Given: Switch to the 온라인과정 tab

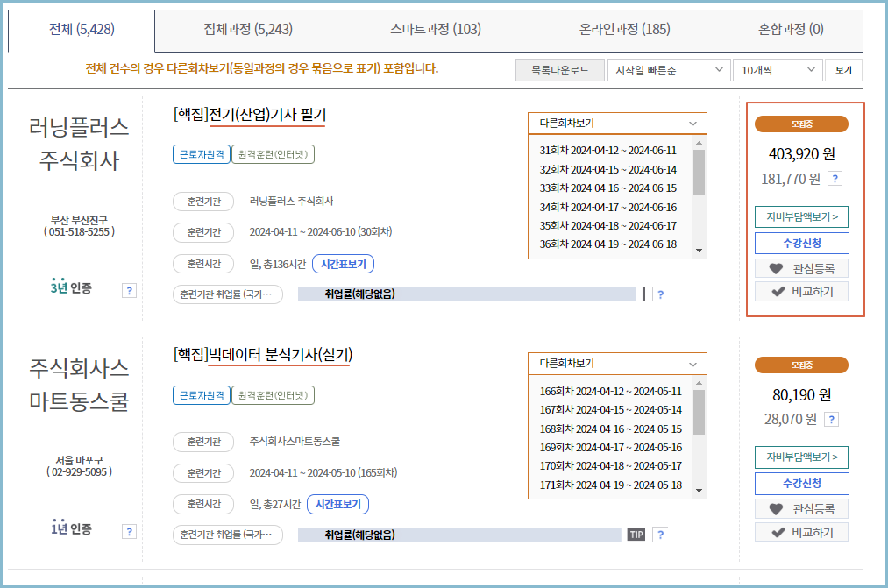Looking at the screenshot, I should tap(625, 28).
